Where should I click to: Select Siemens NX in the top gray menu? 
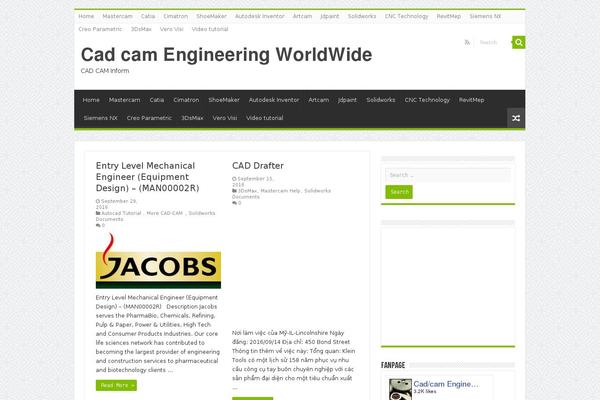(485, 16)
